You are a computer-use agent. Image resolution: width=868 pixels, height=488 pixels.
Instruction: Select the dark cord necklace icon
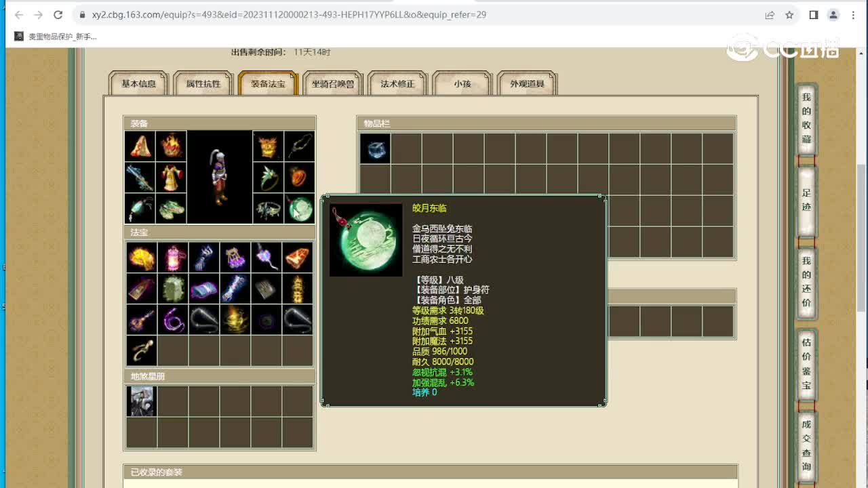(299, 146)
